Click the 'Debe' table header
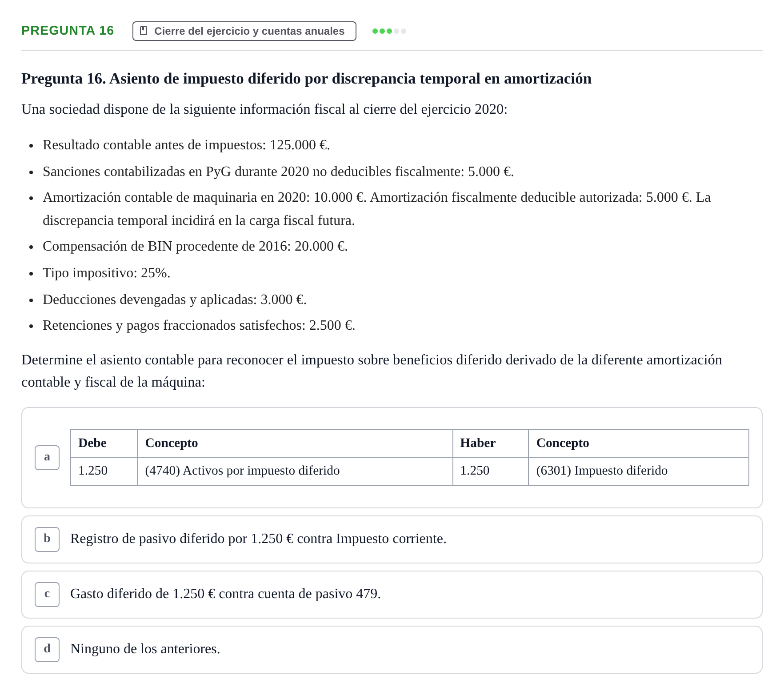The image size is (784, 695). point(104,443)
